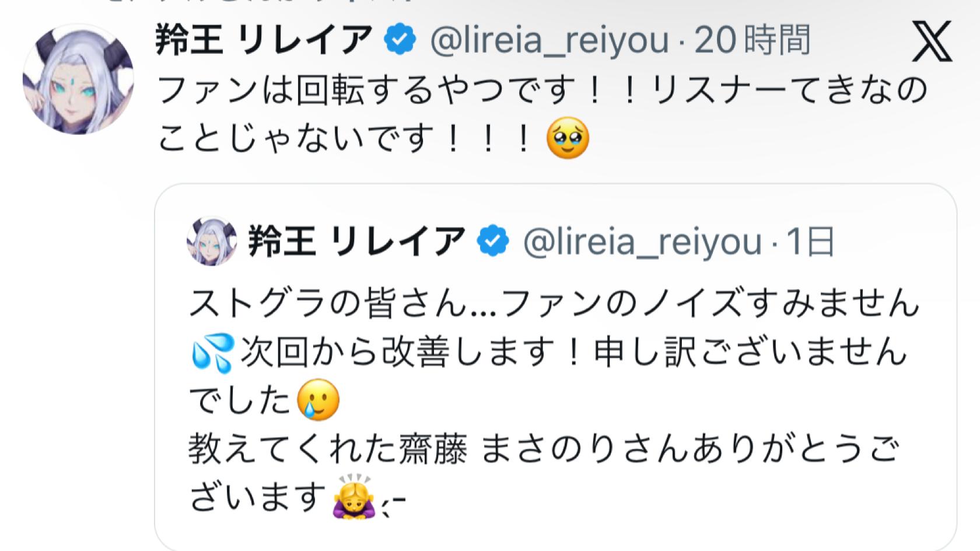This screenshot has width=980, height=551.
Task: Click the 1日 timestamp of the quoted tweet
Action: (810, 242)
